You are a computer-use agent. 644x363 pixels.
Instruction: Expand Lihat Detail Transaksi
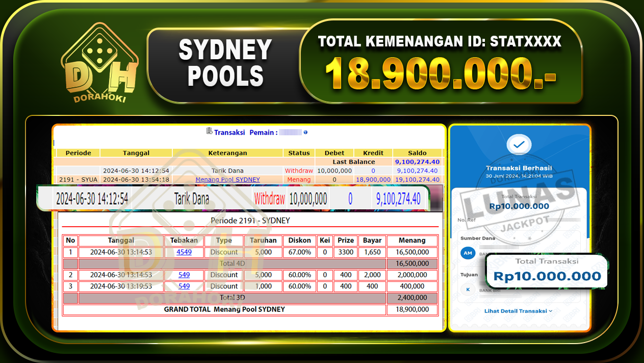pyautogui.click(x=515, y=310)
